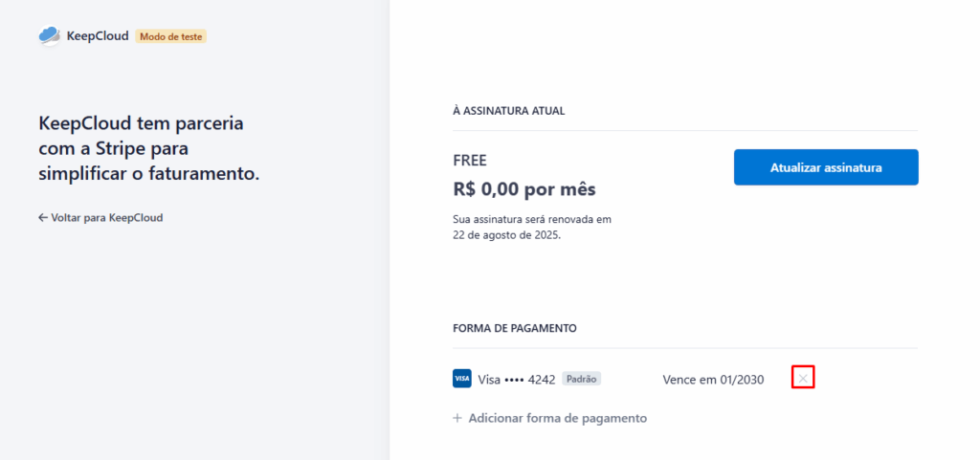The image size is (980, 460).
Task: Remove the Visa card with X icon
Action: [803, 379]
